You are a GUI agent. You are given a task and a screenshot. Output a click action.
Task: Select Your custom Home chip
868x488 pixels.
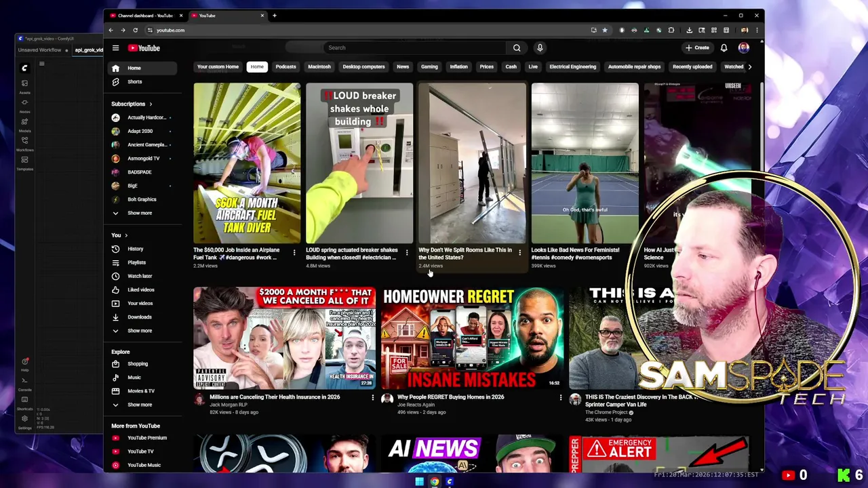218,66
